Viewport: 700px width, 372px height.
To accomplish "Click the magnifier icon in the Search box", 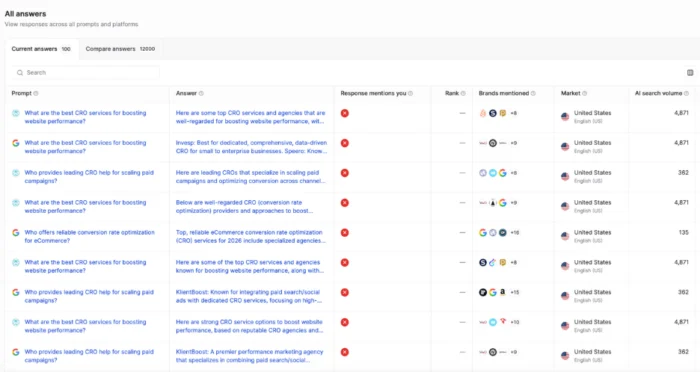I will point(20,72).
